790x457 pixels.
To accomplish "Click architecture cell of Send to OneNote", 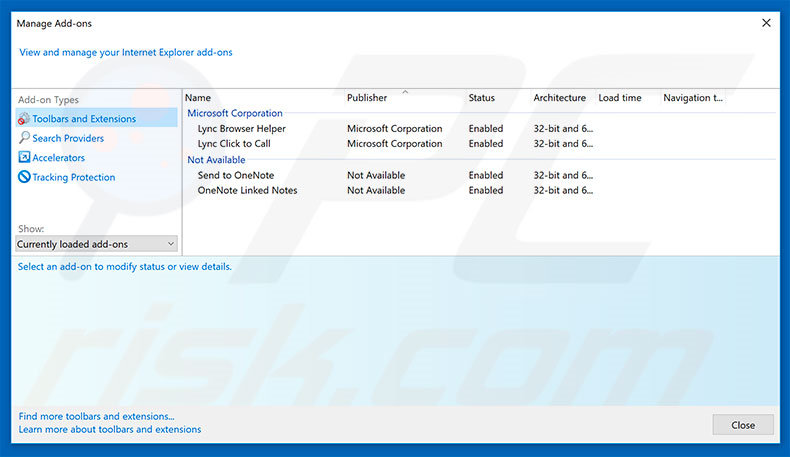I will [x=563, y=175].
